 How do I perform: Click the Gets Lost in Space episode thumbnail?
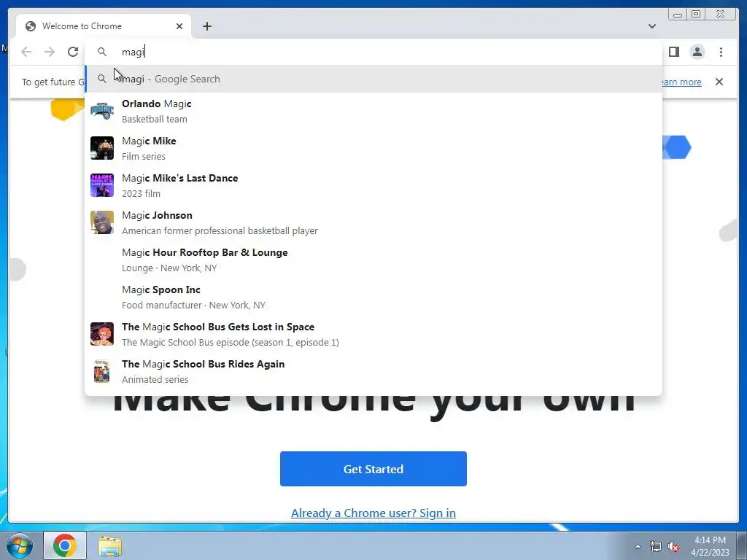coord(102,334)
